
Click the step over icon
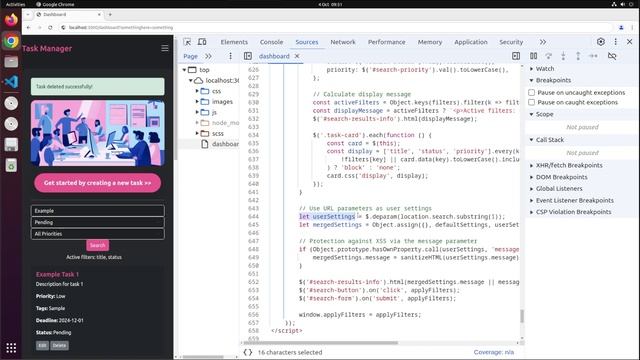(x=549, y=56)
